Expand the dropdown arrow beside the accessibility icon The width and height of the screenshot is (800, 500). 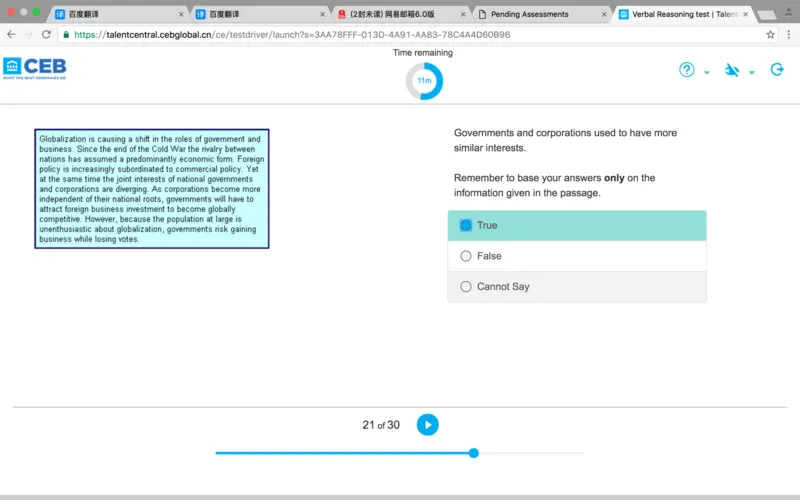pos(752,73)
